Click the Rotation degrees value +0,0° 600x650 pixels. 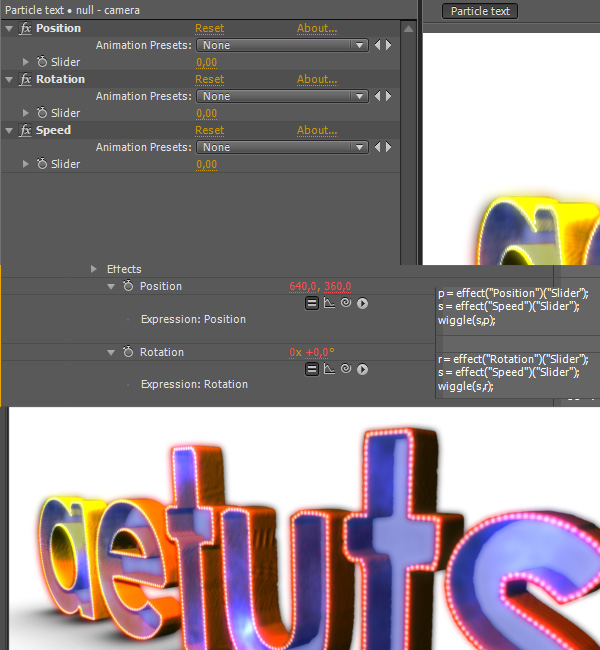click(320, 353)
